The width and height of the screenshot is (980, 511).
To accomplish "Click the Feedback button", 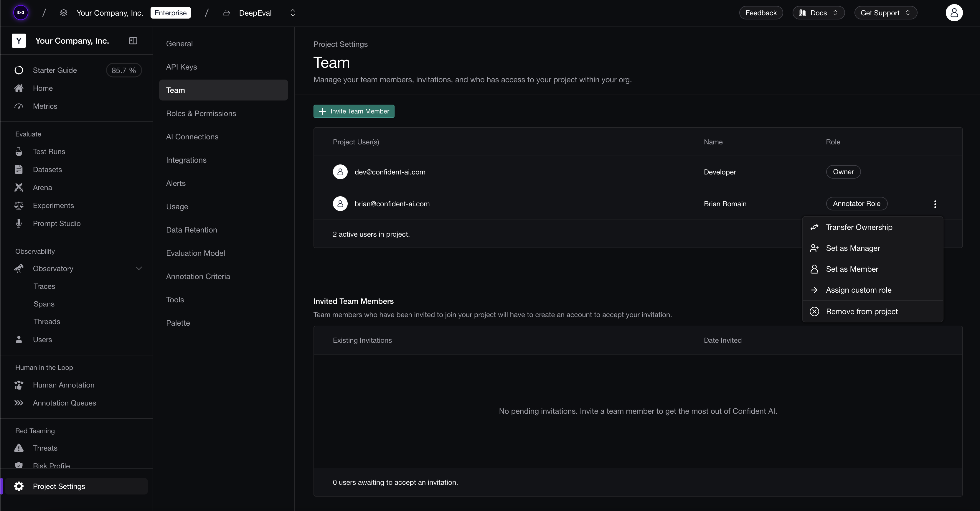I will pyautogui.click(x=761, y=13).
